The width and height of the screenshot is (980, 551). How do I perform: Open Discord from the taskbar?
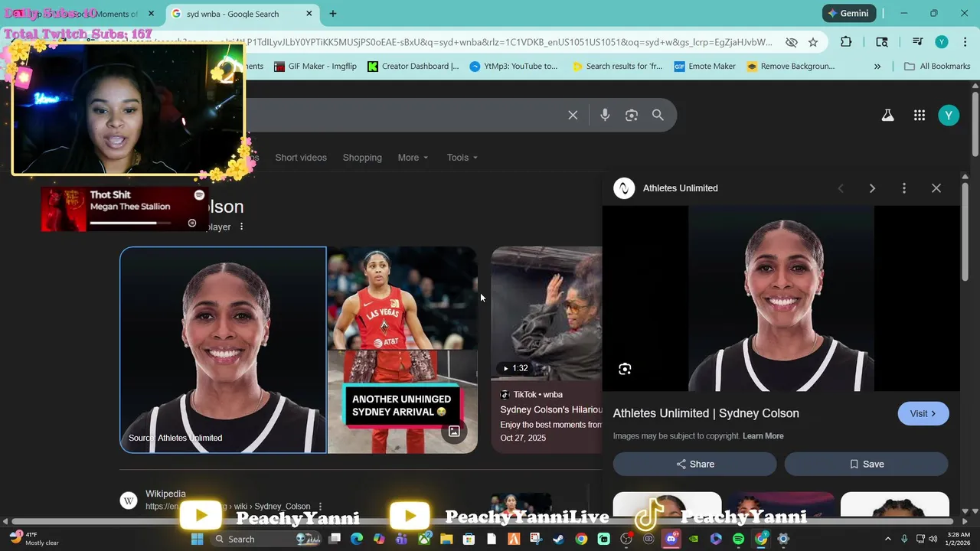[671, 539]
